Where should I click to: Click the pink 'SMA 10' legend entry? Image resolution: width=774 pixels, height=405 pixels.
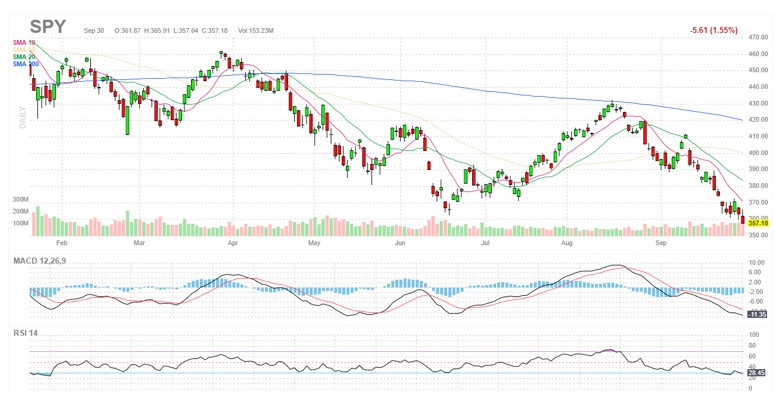(24, 43)
